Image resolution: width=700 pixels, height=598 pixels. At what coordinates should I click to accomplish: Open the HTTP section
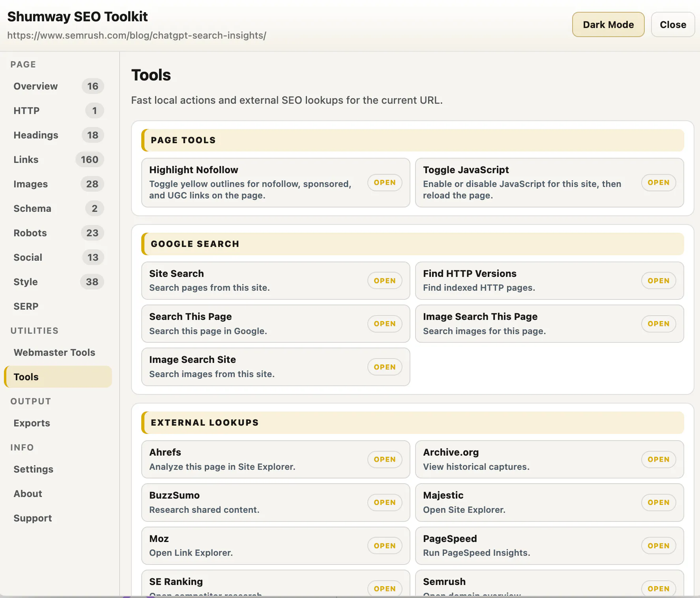58,110
